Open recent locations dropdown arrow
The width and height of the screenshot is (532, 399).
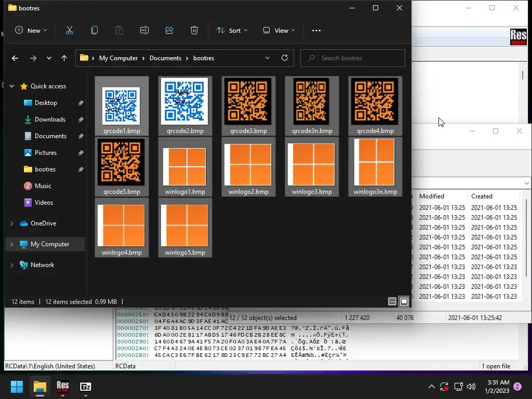[49, 58]
